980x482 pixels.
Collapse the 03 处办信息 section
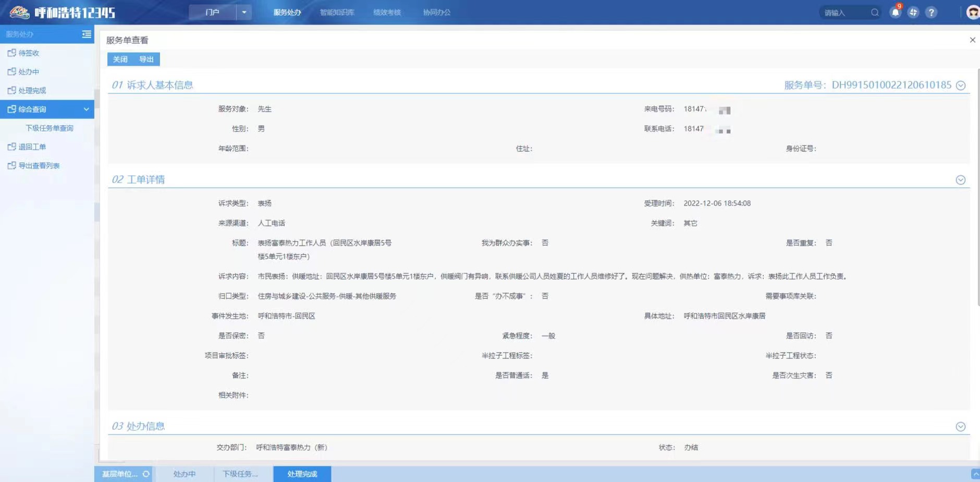coord(961,427)
